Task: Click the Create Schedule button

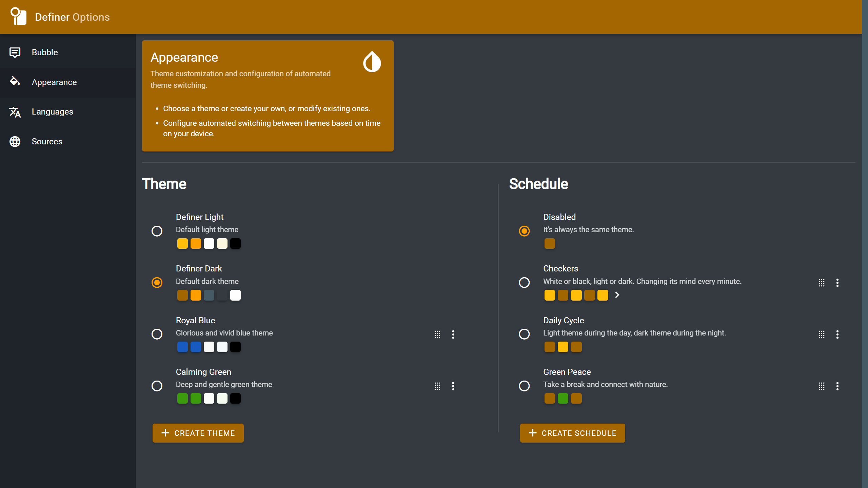Action: [x=572, y=433]
